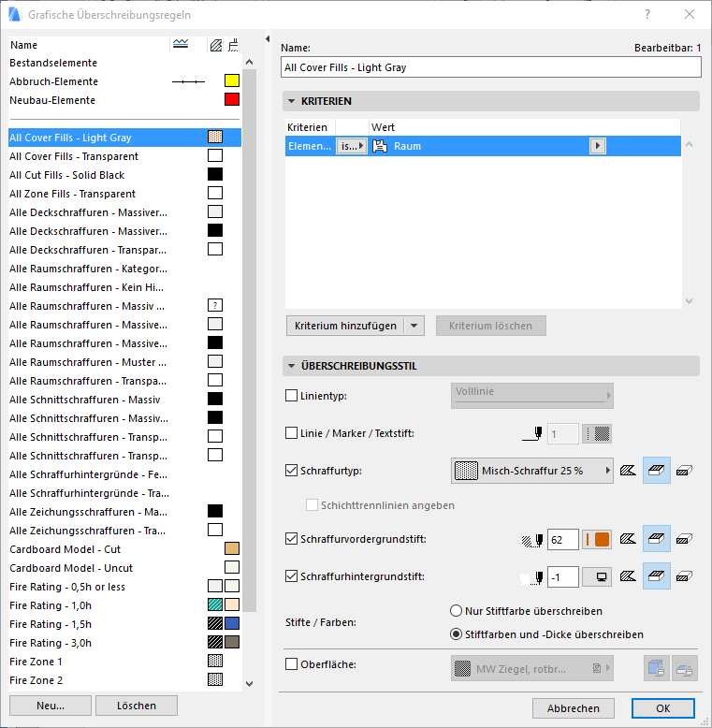Viewport: 712px width, 728px height.
Task: Select cut fill icon in Schraffurvordergrundstift row
Action: coord(684,539)
